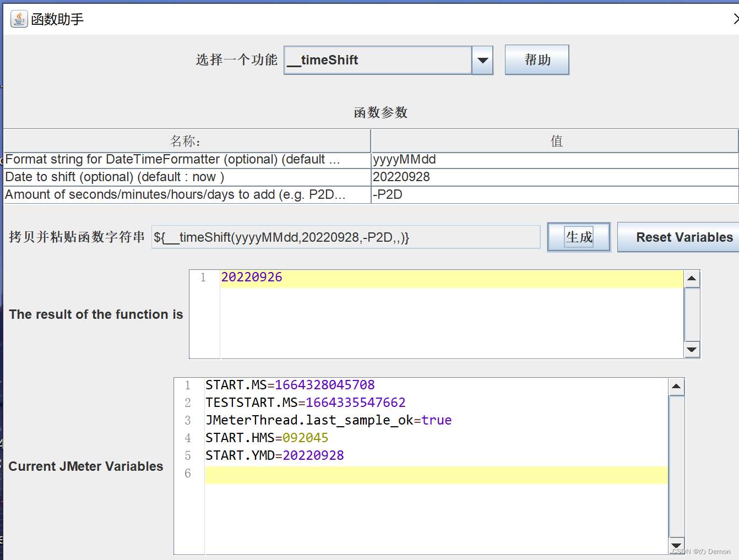Click the variables panel's scroll down arrow
The image size is (739, 560).
(676, 545)
